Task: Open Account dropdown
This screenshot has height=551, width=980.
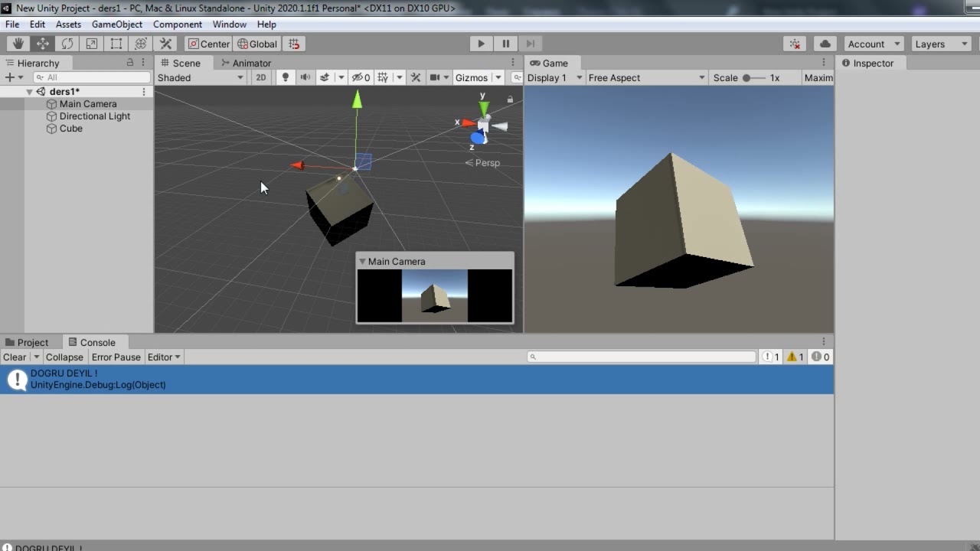Action: pos(874,44)
